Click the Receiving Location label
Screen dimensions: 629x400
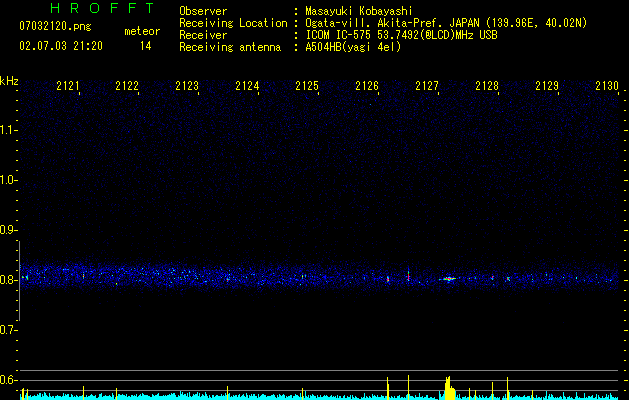click(x=233, y=23)
